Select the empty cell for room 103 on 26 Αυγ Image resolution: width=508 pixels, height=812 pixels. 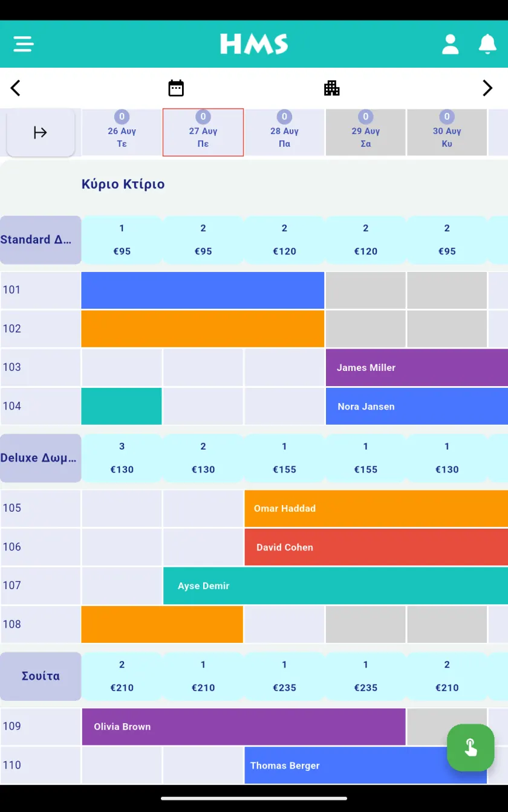tap(122, 367)
